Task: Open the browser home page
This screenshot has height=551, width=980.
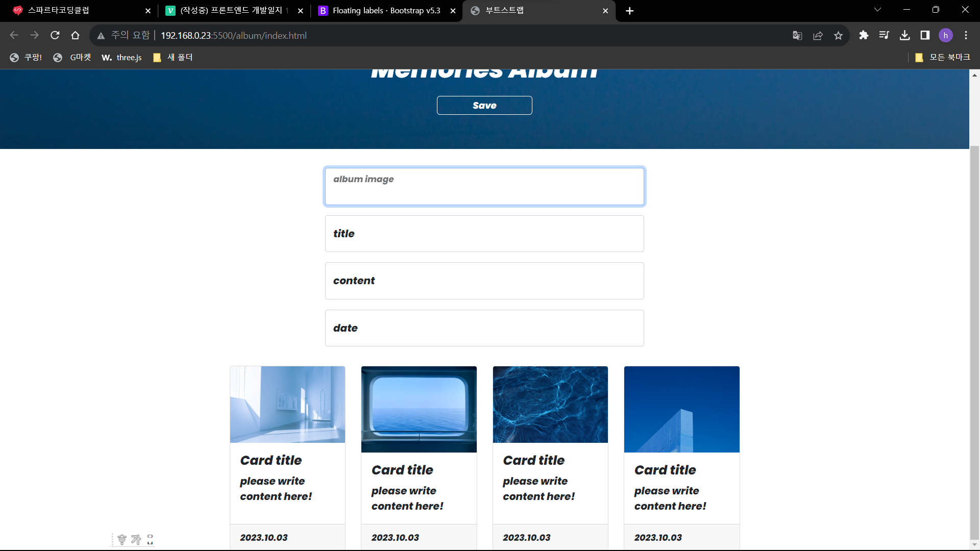Action: pos(75,35)
